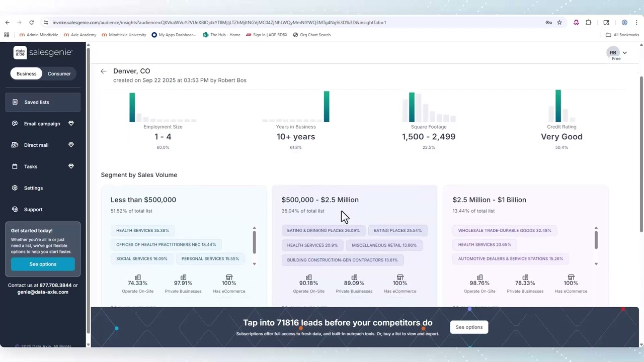The height and width of the screenshot is (362, 644).
Task: Click BUILDING CONSTRUCTION-GEN CONTRACTORS 13.61% tag
Action: pyautogui.click(x=343, y=260)
